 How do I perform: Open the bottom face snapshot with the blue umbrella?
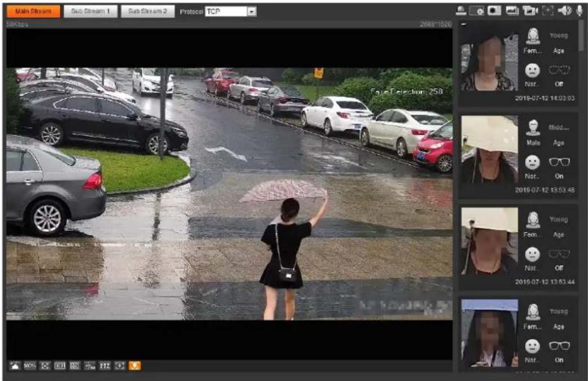489,333
